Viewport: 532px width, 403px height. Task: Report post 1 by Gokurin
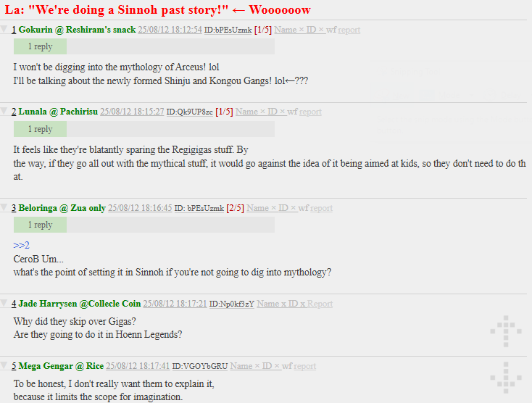tap(349, 30)
